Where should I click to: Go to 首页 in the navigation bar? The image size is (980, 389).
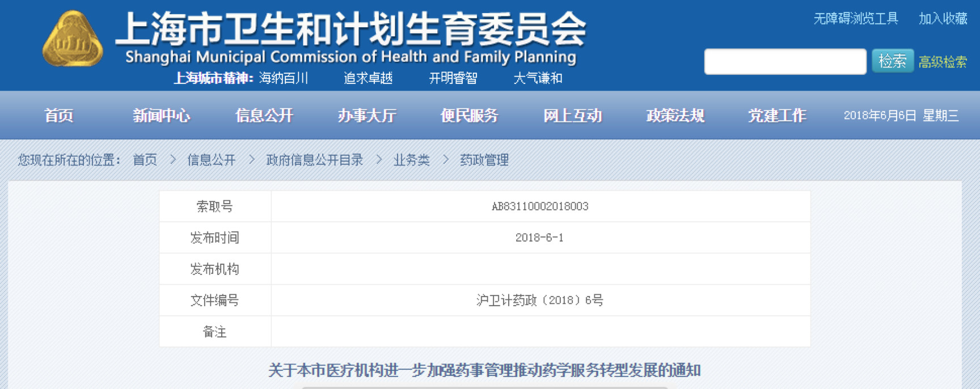[58, 116]
